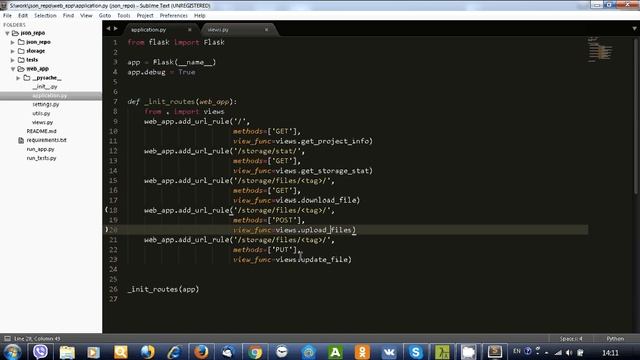The height and width of the screenshot is (360, 640).
Task: Click the storage folder icon
Action: pyautogui.click(x=21, y=51)
